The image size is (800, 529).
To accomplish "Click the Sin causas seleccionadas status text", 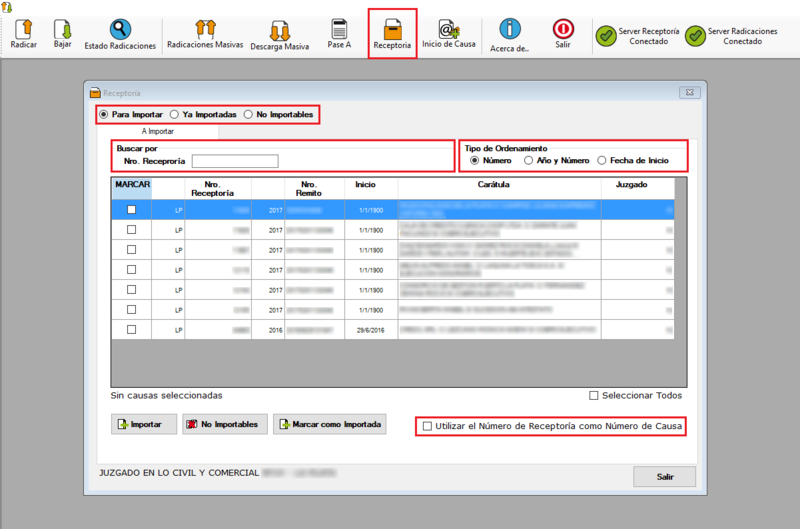I will pyautogui.click(x=166, y=395).
